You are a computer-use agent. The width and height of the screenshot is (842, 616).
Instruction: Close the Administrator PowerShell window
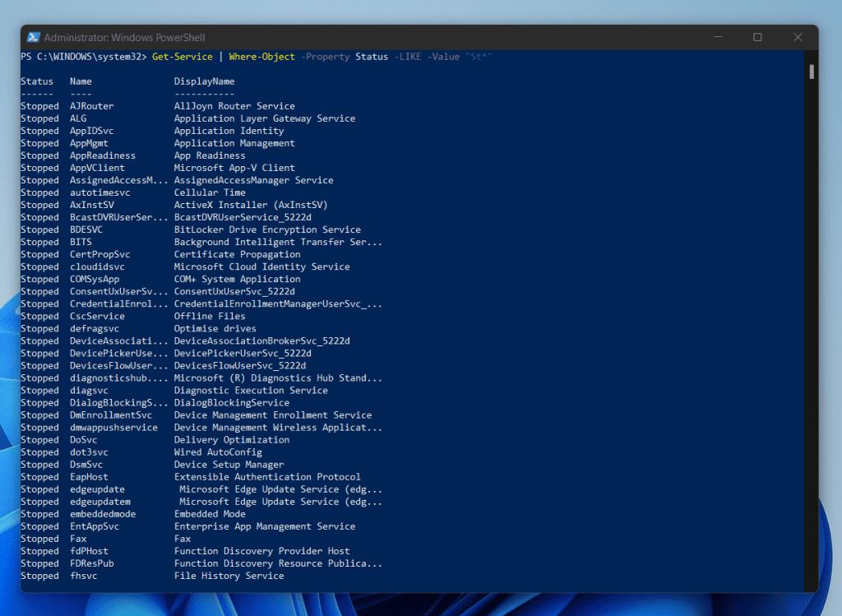798,37
